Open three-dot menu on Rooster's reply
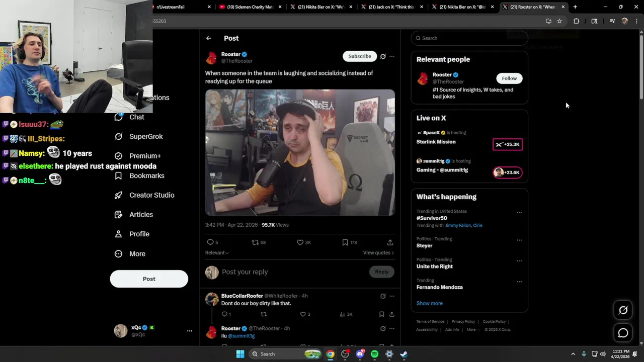Screen dimensions: 644x362 (x=392, y=329)
